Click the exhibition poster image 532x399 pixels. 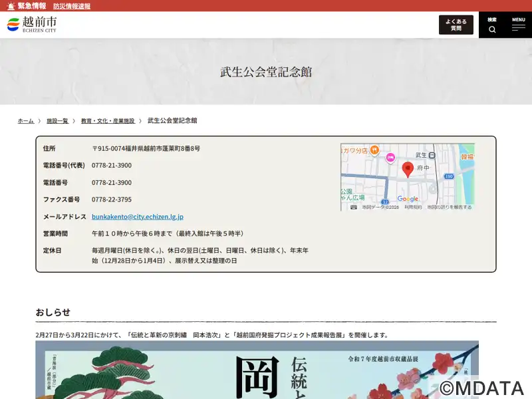click(x=257, y=370)
